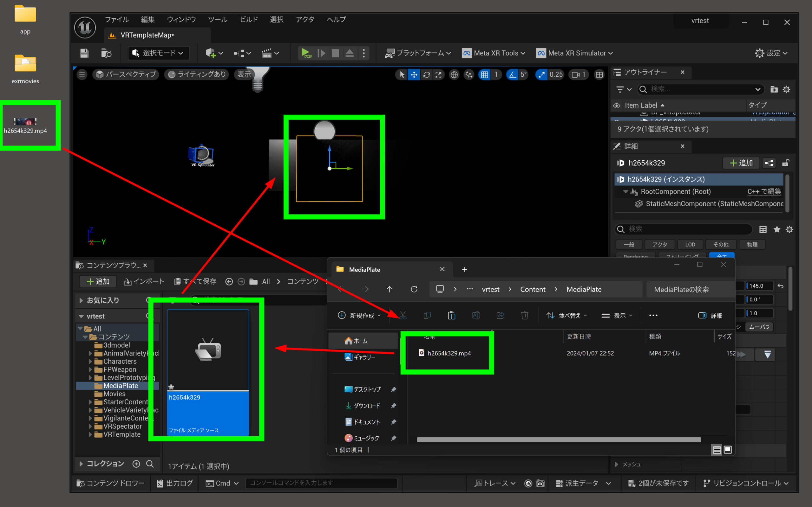Image resolution: width=812 pixels, height=507 pixels.
Task: Click the viewport layout maximize icon
Action: click(599, 74)
